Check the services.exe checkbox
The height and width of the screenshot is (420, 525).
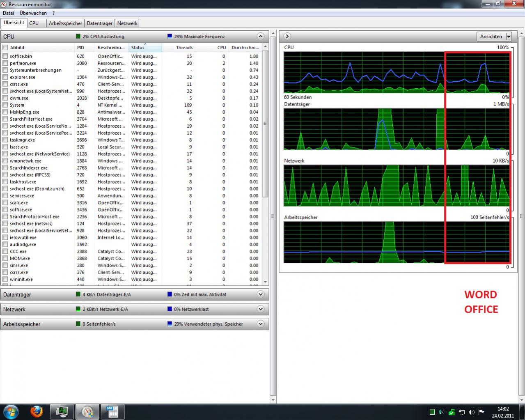pyautogui.click(x=5, y=196)
